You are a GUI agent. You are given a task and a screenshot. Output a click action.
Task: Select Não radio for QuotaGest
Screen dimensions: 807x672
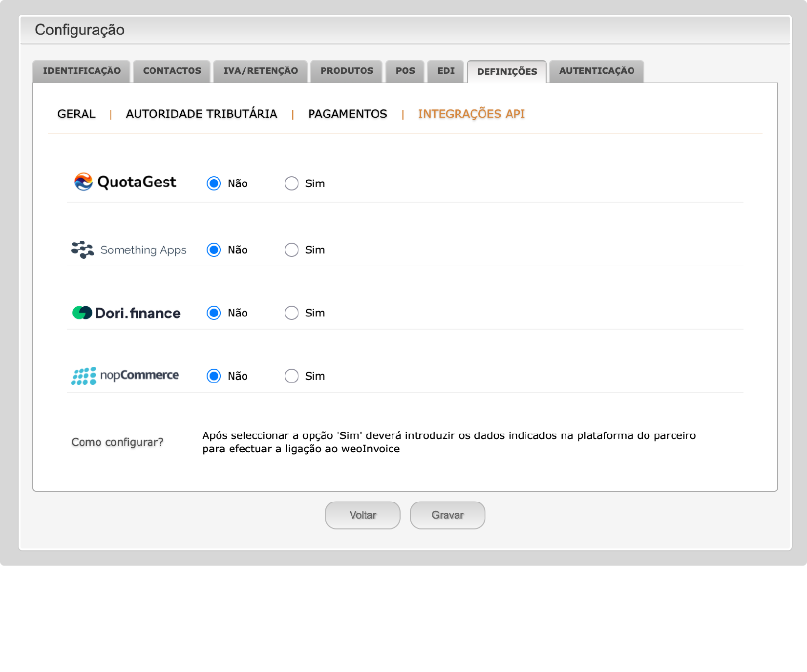(214, 184)
